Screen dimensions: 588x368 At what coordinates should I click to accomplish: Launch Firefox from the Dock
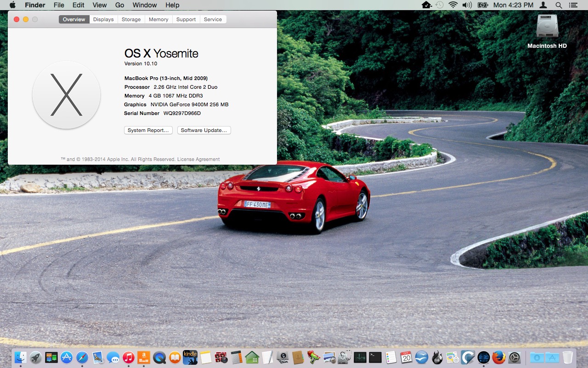pos(499,357)
